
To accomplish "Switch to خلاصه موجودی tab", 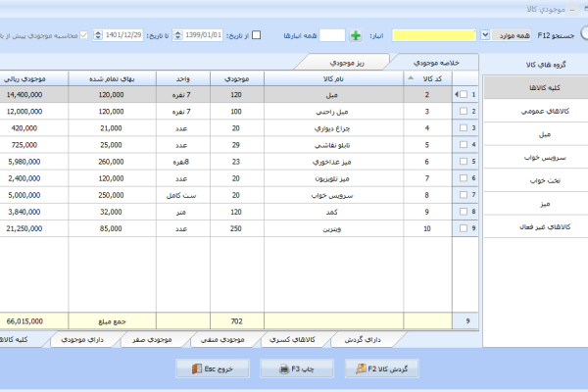I will 434,63.
